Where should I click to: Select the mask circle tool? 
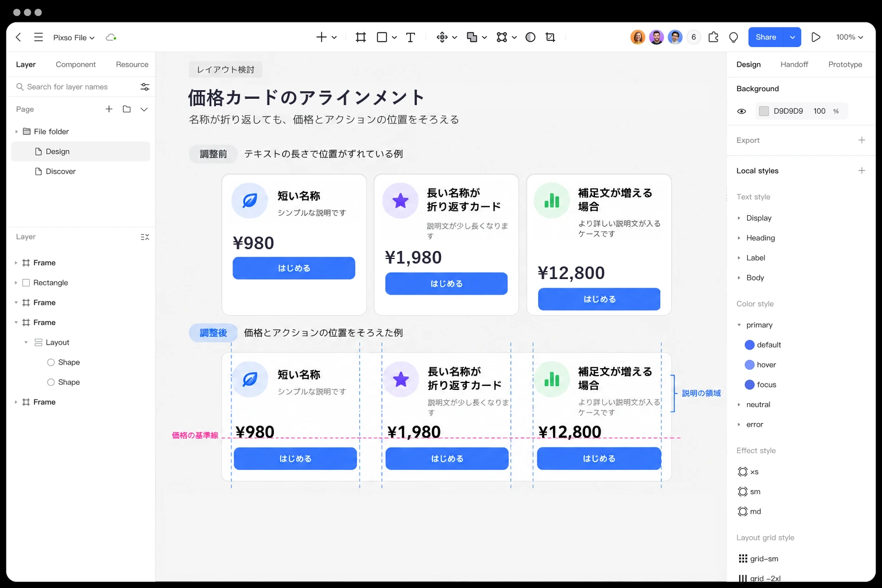point(531,37)
